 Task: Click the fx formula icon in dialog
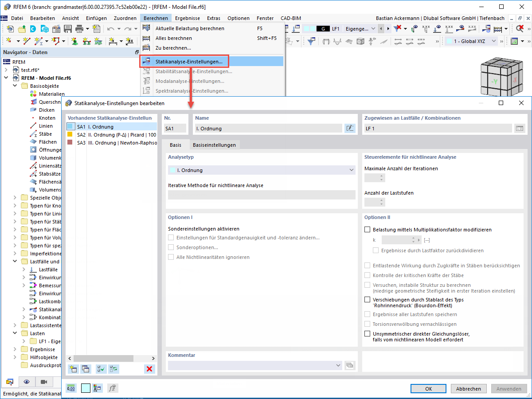coord(113,388)
